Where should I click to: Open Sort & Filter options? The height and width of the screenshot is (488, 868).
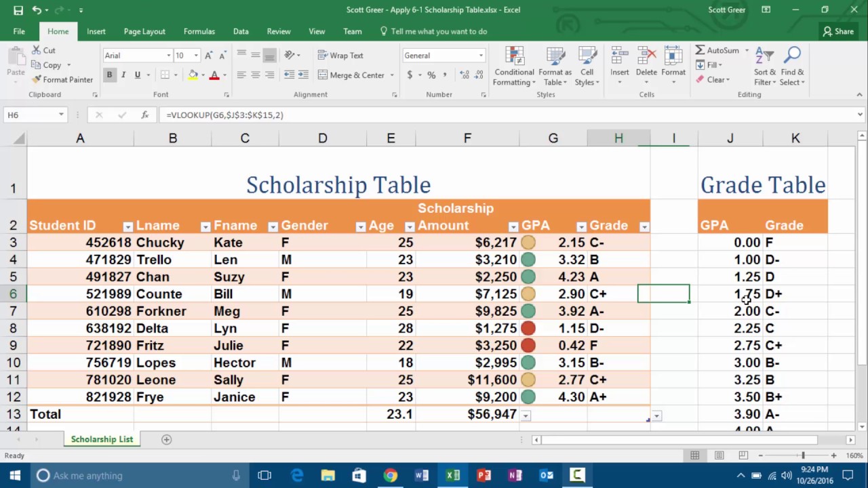pos(765,66)
